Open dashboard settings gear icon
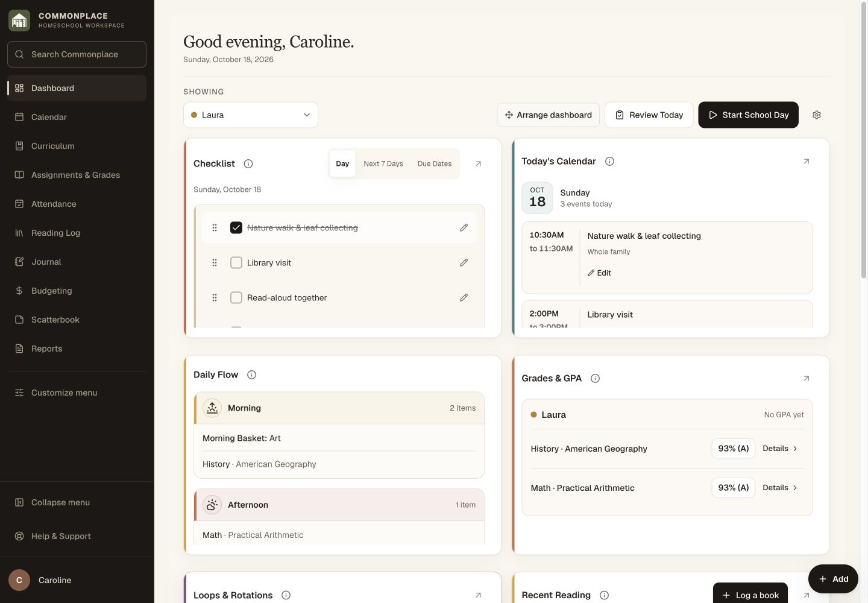 coord(817,115)
